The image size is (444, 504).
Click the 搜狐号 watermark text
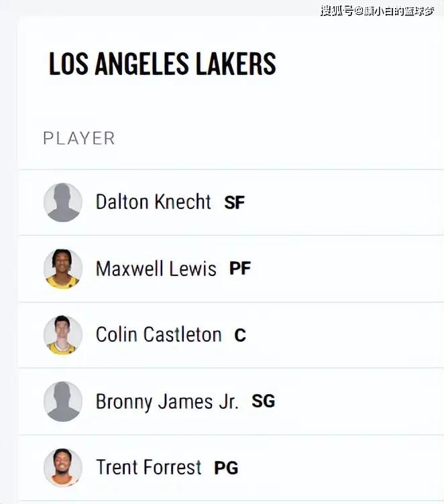pos(336,11)
